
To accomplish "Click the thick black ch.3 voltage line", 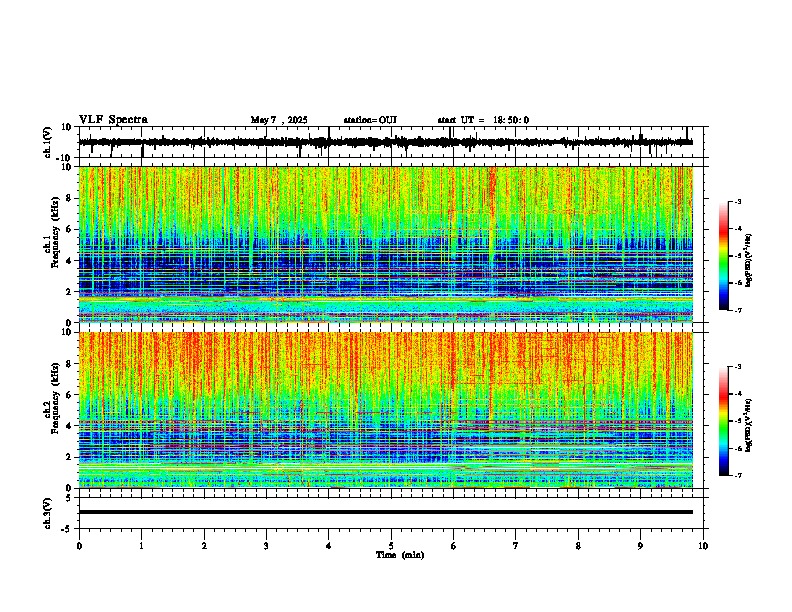I will point(386,512).
